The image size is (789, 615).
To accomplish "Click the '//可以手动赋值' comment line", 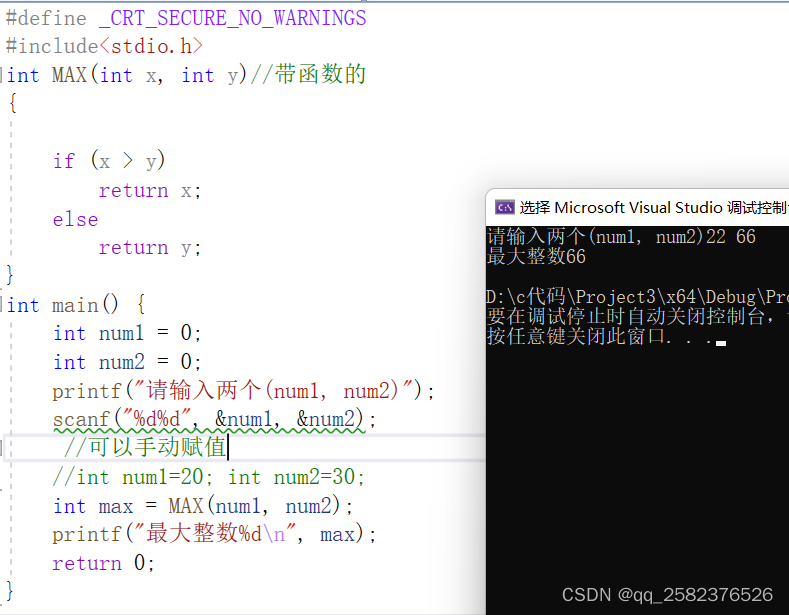I will coord(146,447).
